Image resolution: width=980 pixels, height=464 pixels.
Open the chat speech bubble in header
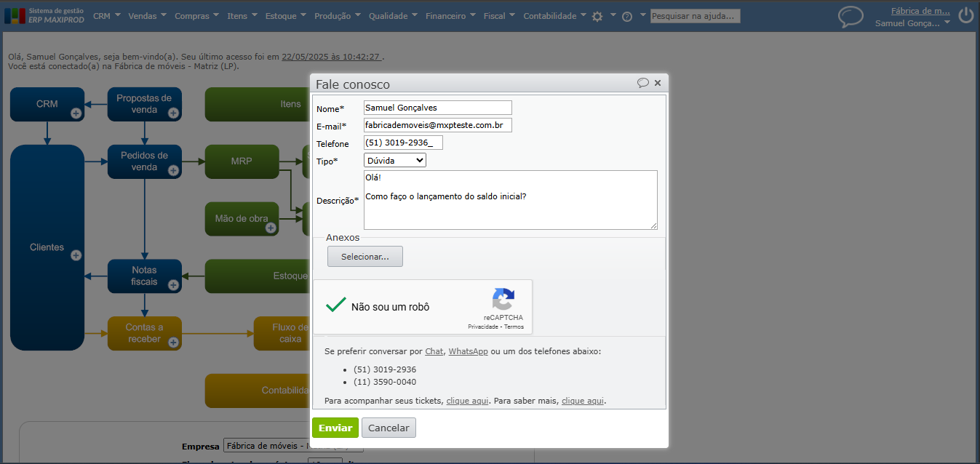pyautogui.click(x=850, y=17)
